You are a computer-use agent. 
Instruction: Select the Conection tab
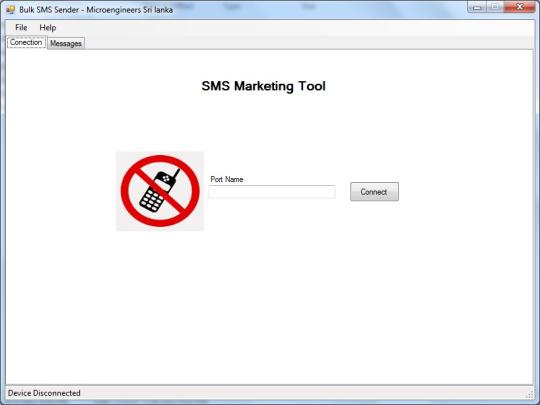tap(26, 42)
